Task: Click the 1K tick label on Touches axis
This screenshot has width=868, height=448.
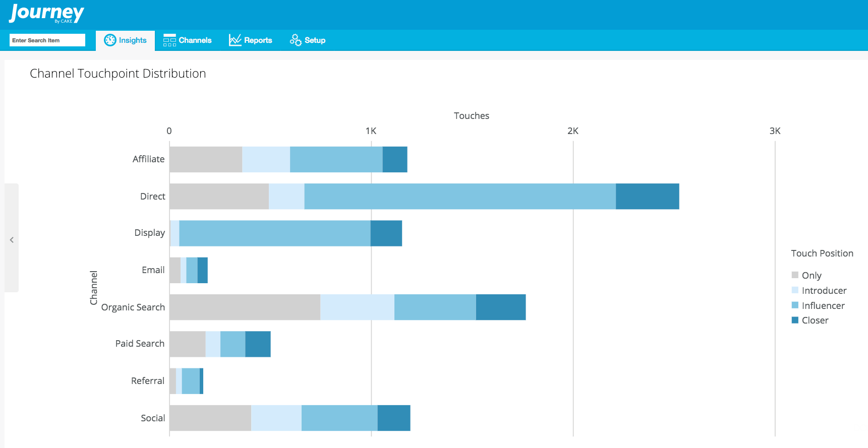Action: (x=371, y=131)
